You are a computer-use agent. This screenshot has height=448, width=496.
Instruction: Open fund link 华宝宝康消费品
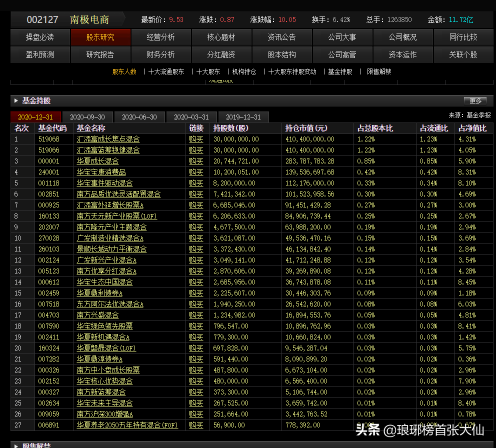pyautogui.click(x=101, y=172)
